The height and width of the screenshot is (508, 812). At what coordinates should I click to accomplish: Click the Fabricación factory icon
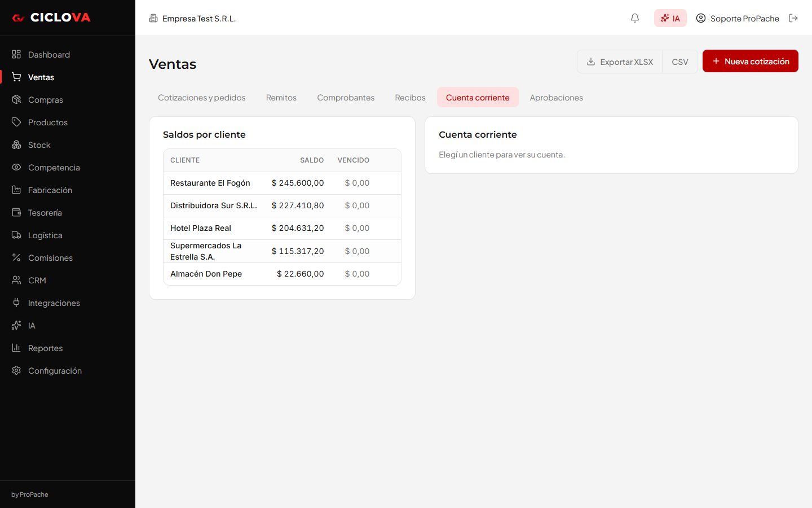point(16,190)
